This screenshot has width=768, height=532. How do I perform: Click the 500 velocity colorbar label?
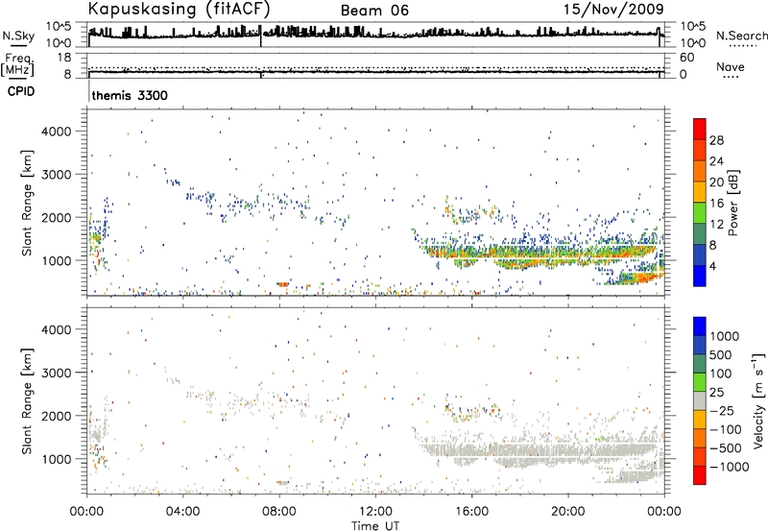tap(720, 354)
